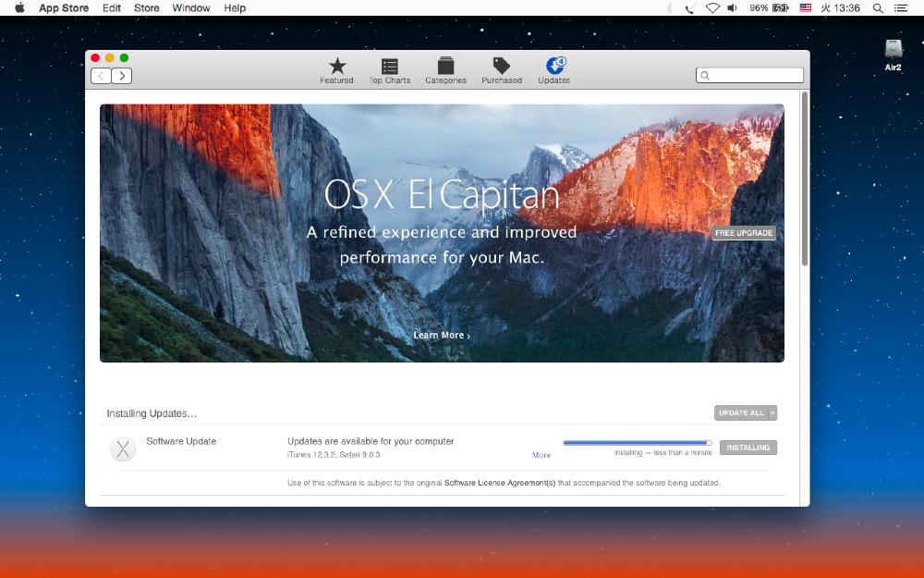Open the Software License Agreement(s) link
The width and height of the screenshot is (924, 578).
pyautogui.click(x=500, y=483)
